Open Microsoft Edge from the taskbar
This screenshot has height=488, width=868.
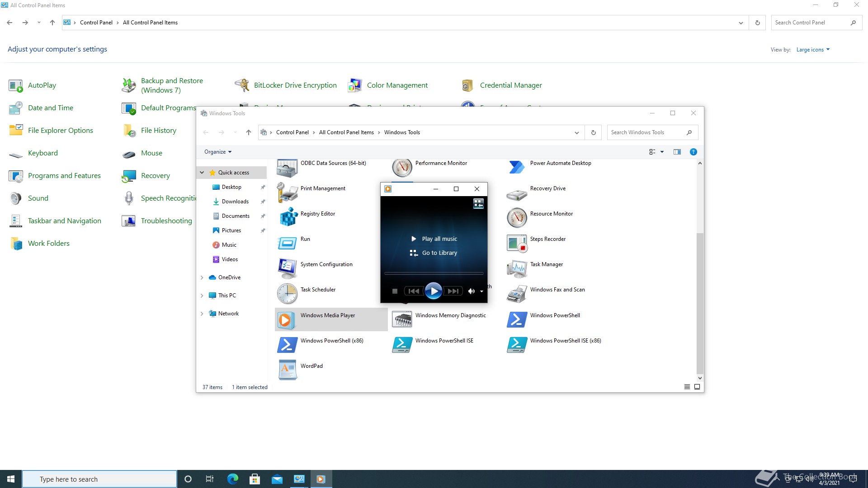click(232, 479)
